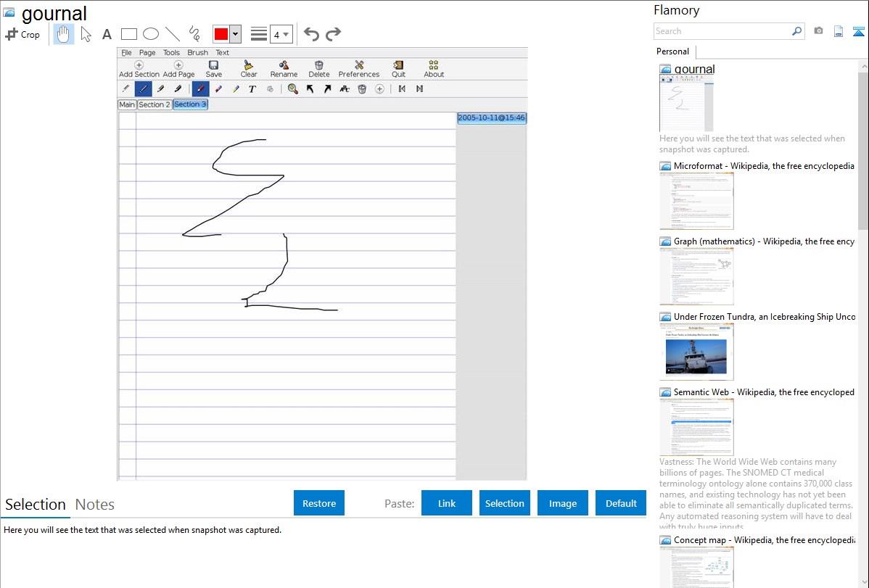
Task: Click into the Flamory search field
Action: [722, 32]
